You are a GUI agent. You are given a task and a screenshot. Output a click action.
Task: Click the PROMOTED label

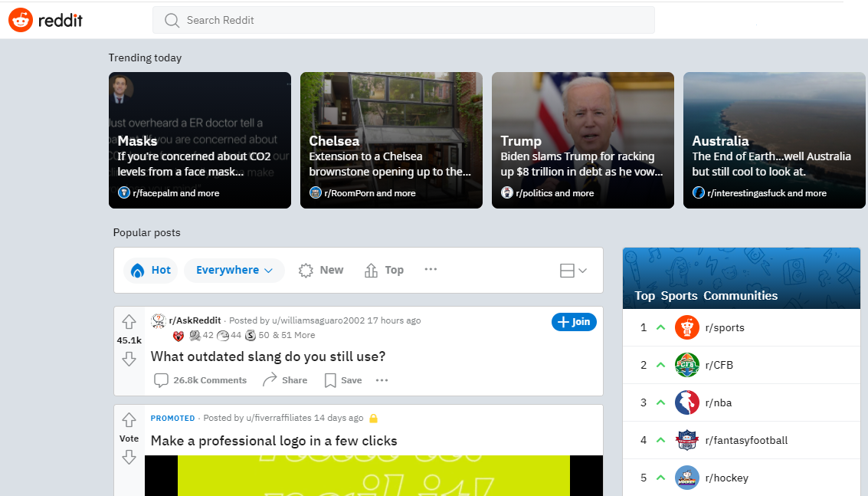pyautogui.click(x=172, y=419)
